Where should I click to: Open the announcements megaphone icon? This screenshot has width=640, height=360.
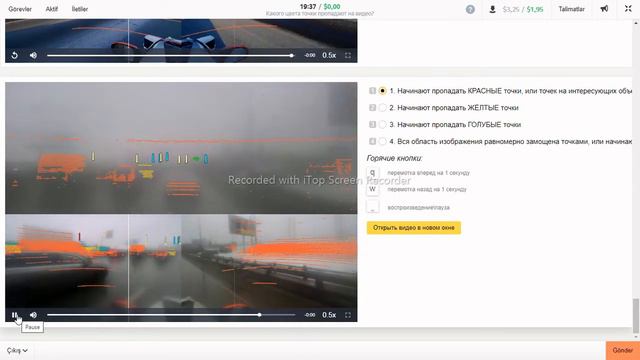(x=604, y=9)
